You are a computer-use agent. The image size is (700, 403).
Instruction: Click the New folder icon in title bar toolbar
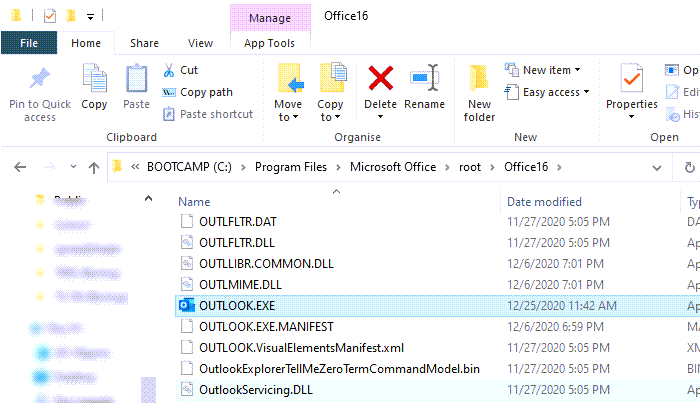(71, 16)
